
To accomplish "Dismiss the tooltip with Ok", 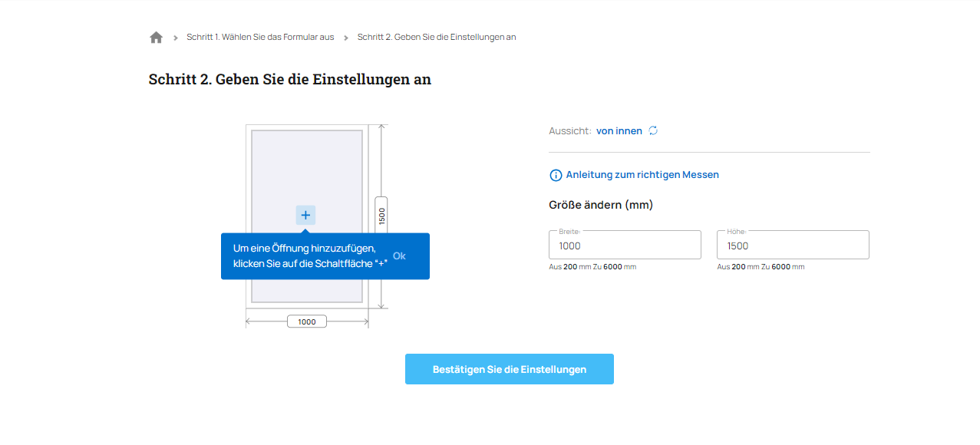I will [x=399, y=255].
